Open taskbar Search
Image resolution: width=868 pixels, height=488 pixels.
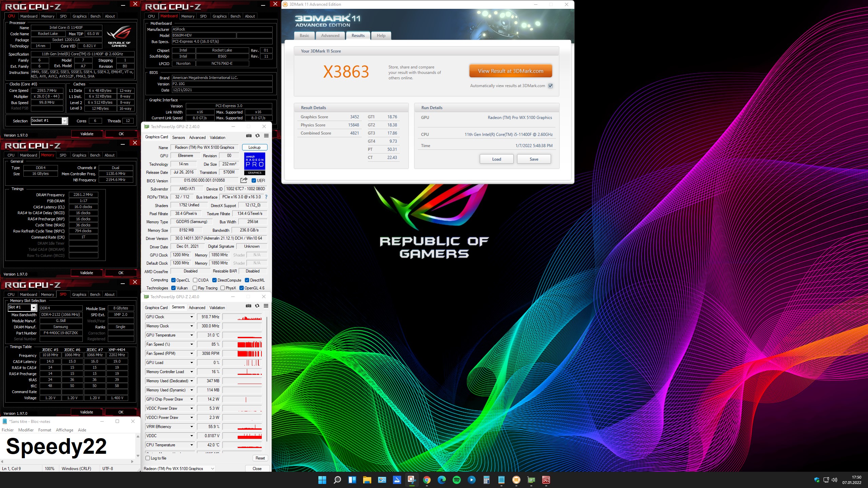337,480
